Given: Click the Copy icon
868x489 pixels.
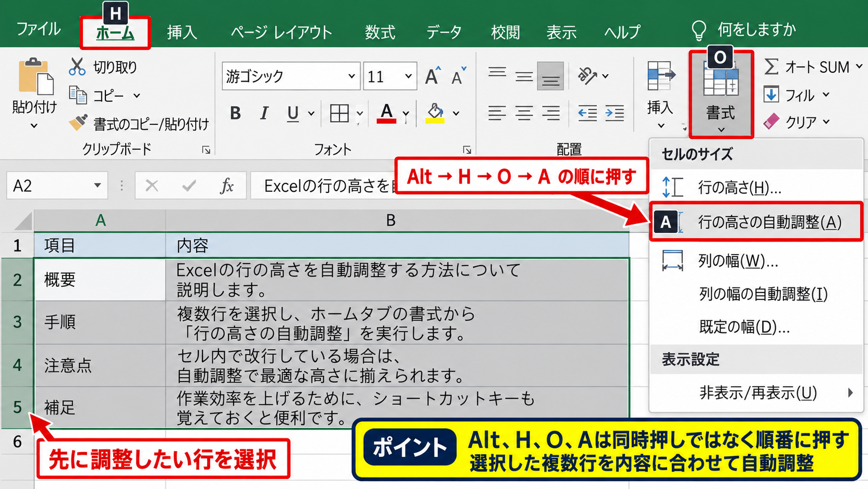Looking at the screenshot, I should click(78, 95).
